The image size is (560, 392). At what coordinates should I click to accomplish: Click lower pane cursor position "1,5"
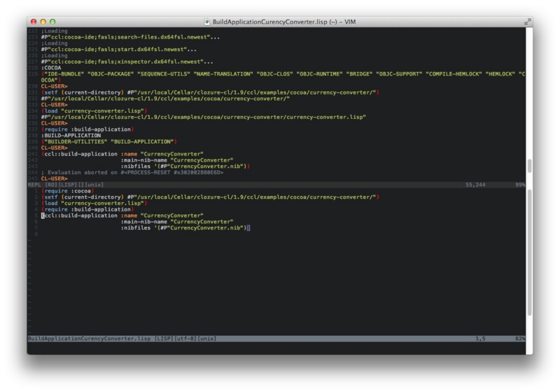point(480,338)
